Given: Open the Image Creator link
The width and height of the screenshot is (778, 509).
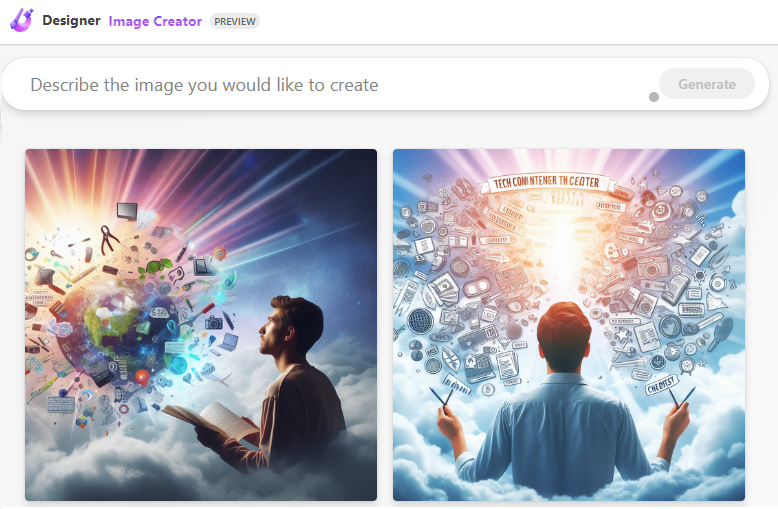Looking at the screenshot, I should 155,21.
